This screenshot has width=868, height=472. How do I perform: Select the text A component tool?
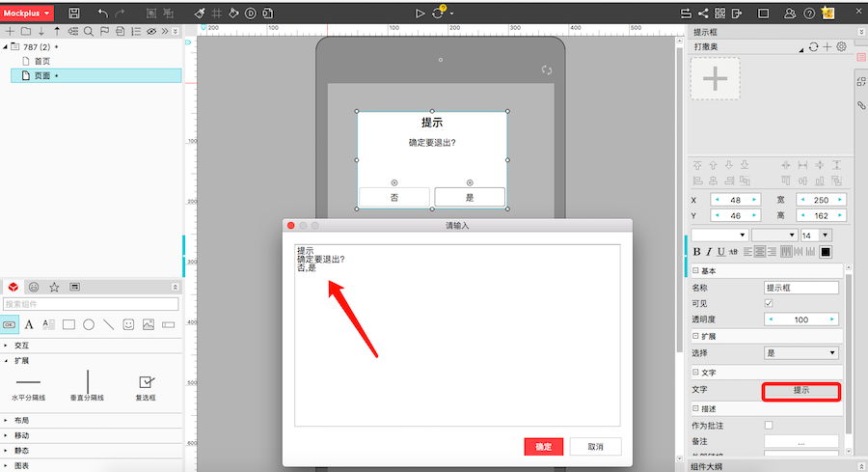point(29,324)
